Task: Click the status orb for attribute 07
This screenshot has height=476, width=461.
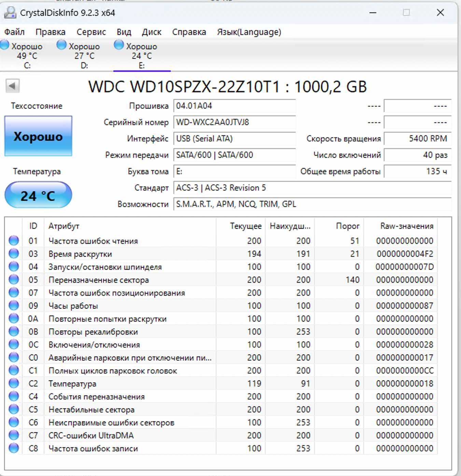Action: 14,293
